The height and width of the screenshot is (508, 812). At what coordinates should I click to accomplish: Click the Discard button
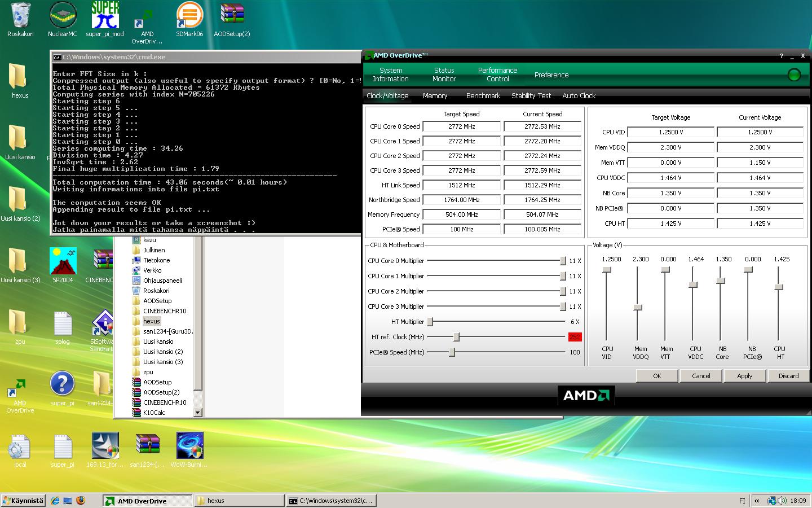[789, 376]
